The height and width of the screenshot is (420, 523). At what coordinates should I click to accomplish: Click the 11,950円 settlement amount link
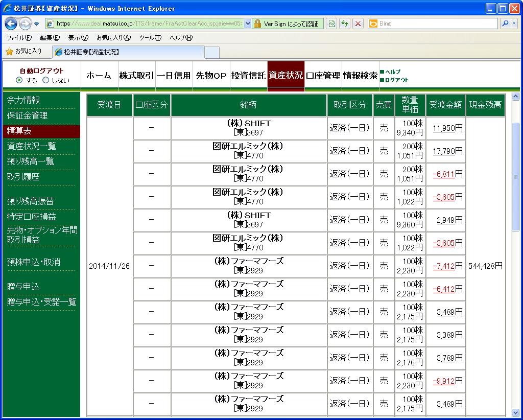[447, 128]
